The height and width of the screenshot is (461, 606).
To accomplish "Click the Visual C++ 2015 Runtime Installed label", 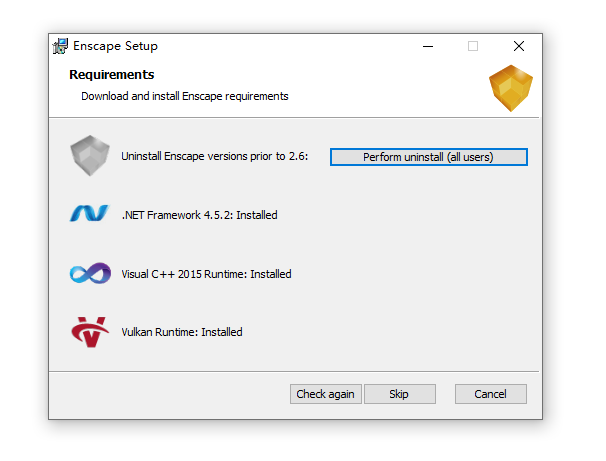I will [x=206, y=274].
